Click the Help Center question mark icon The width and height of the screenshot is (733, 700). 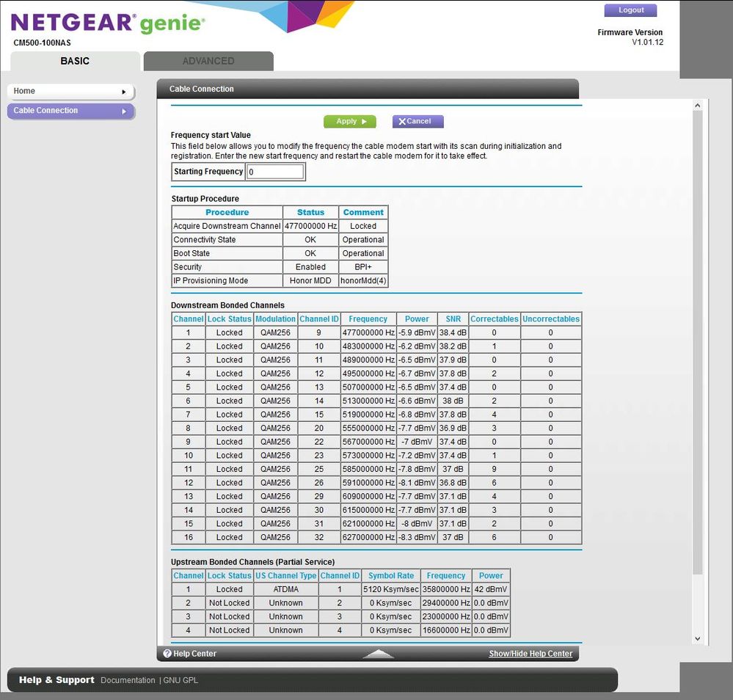click(167, 653)
